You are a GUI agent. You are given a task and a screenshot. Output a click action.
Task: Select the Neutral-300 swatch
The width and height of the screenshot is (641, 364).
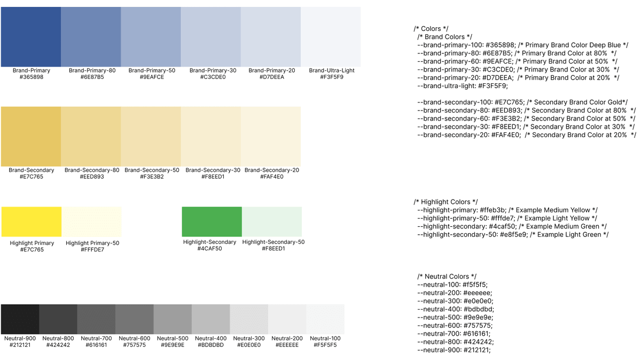pyautogui.click(x=249, y=319)
